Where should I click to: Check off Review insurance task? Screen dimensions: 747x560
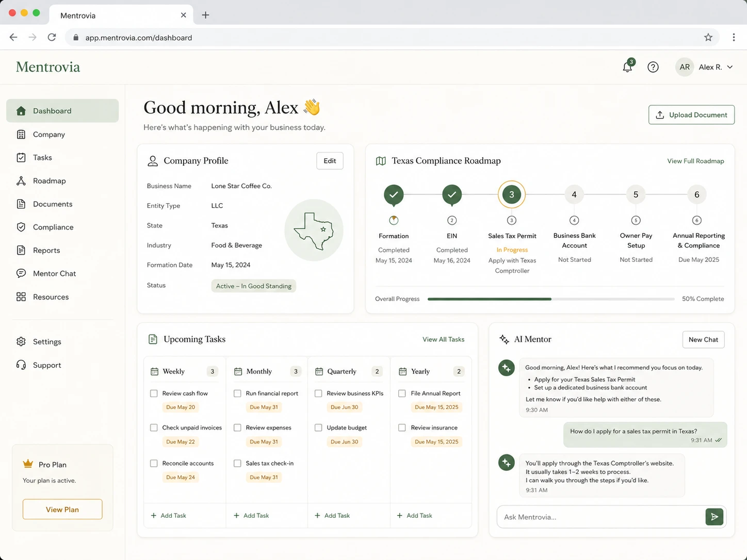coord(402,427)
